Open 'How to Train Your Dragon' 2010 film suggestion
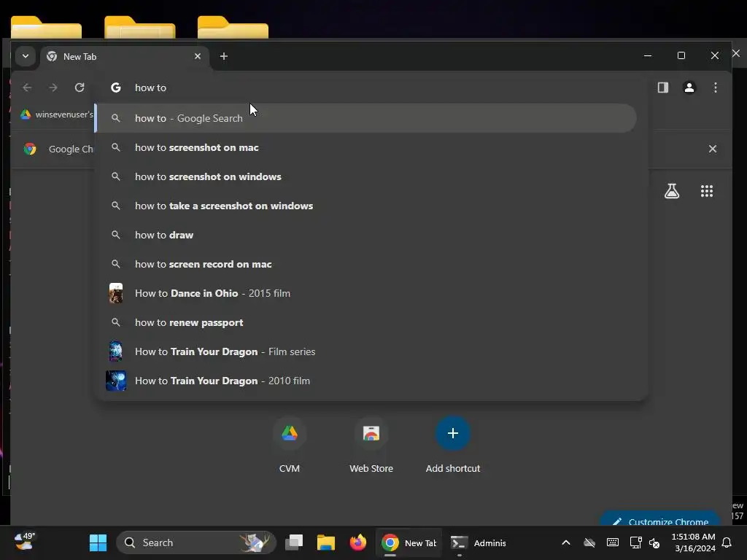747x560 pixels. tap(366, 381)
